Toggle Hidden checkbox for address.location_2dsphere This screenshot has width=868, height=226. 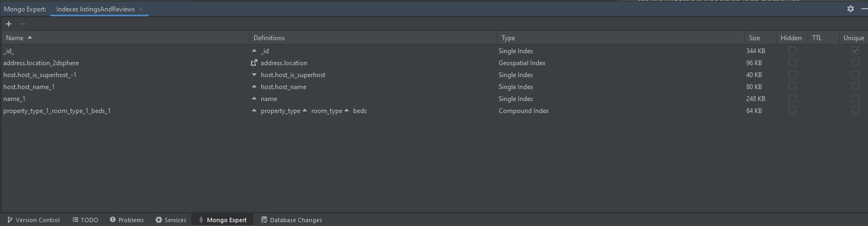(792, 63)
